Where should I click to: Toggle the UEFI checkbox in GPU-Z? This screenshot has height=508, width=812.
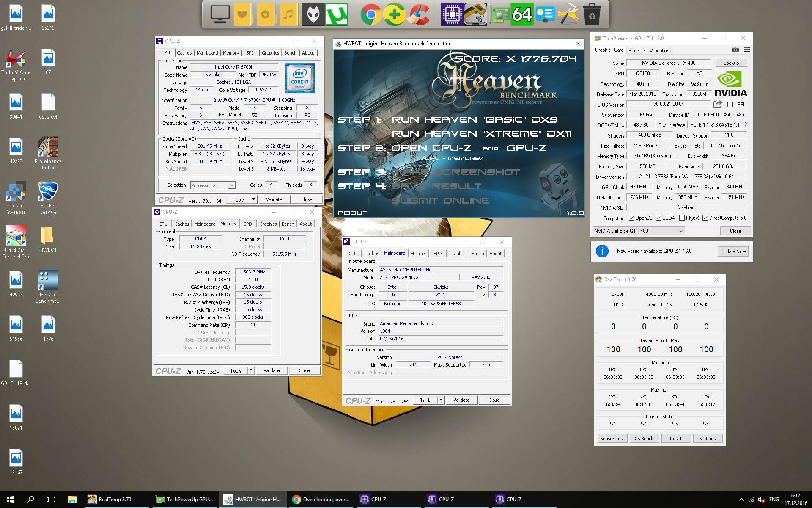pyautogui.click(x=730, y=104)
